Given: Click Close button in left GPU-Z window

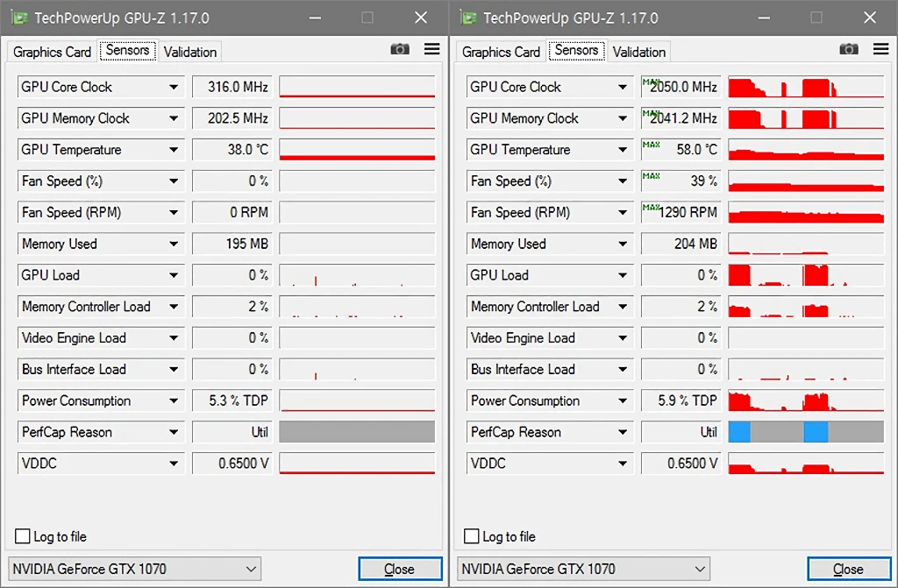Looking at the screenshot, I should (400, 569).
